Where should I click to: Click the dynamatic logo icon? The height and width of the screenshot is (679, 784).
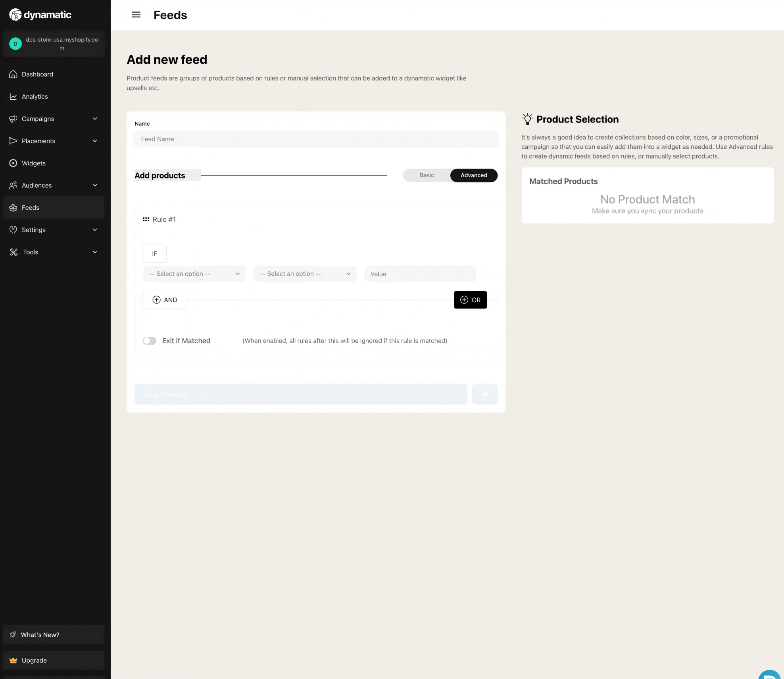(x=15, y=15)
